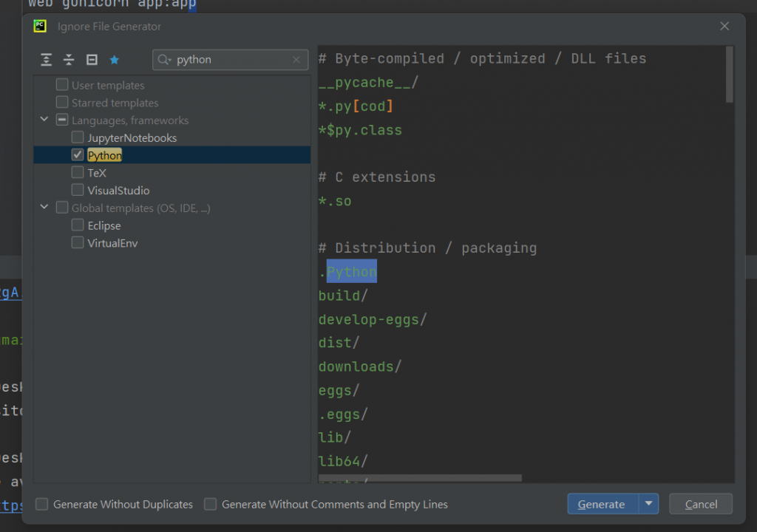The image size is (757, 532).
Task: Toggle the blue star starred-templates icon
Action: point(115,60)
